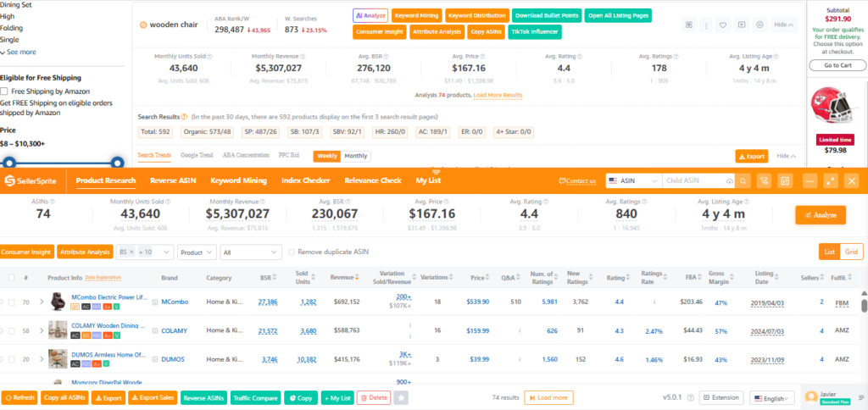Expand the SellerSprite panel to fullscreen
Screen dimensions: 868x410
[831, 180]
